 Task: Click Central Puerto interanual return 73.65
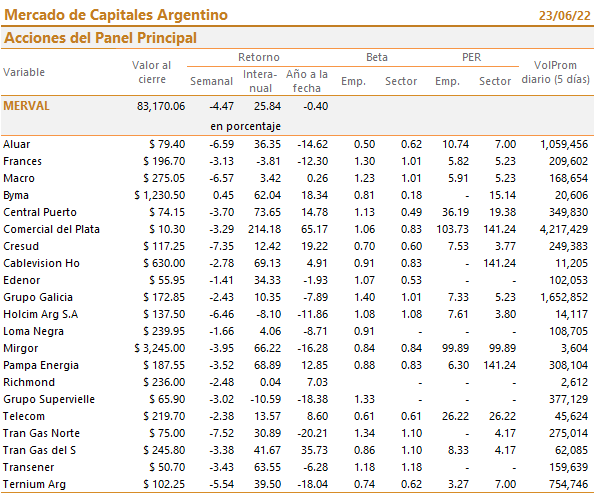267,212
